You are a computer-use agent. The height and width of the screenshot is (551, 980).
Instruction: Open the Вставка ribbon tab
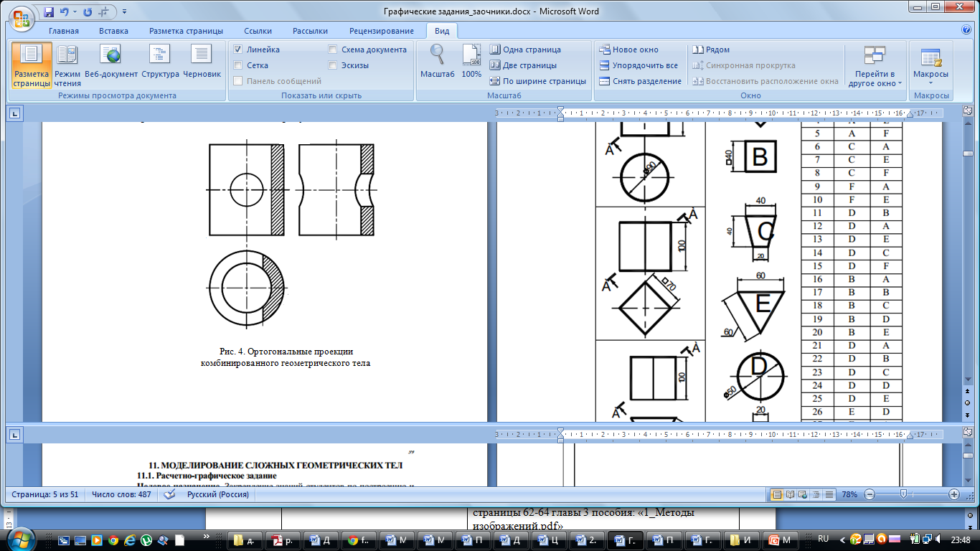pos(113,31)
